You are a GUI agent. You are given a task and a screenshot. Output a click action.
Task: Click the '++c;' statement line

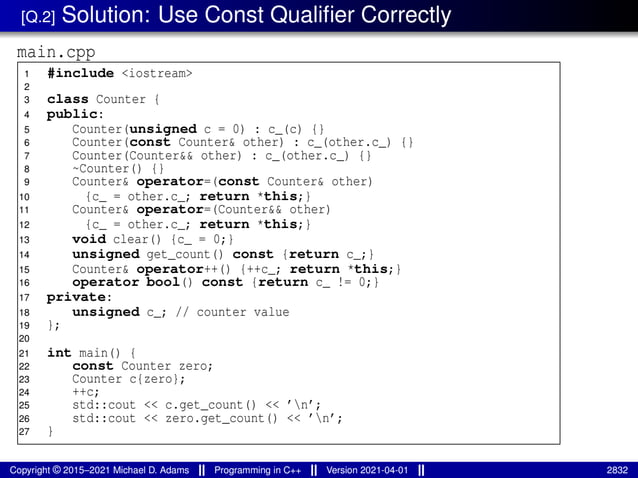click(86, 392)
